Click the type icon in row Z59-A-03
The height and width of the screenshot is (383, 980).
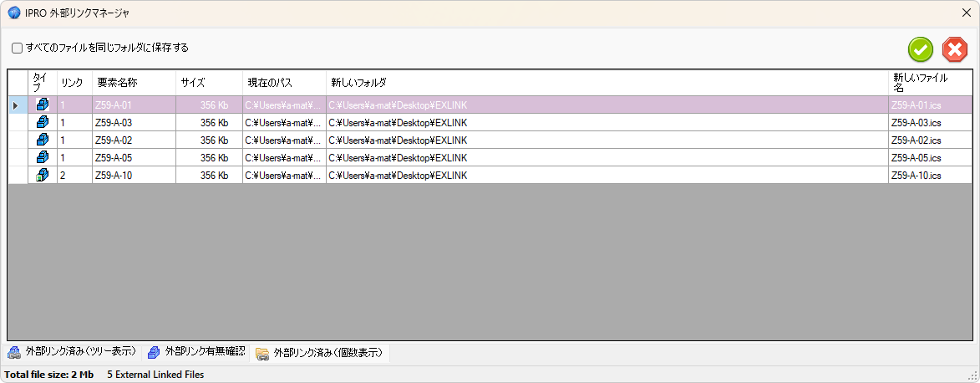[x=43, y=123]
